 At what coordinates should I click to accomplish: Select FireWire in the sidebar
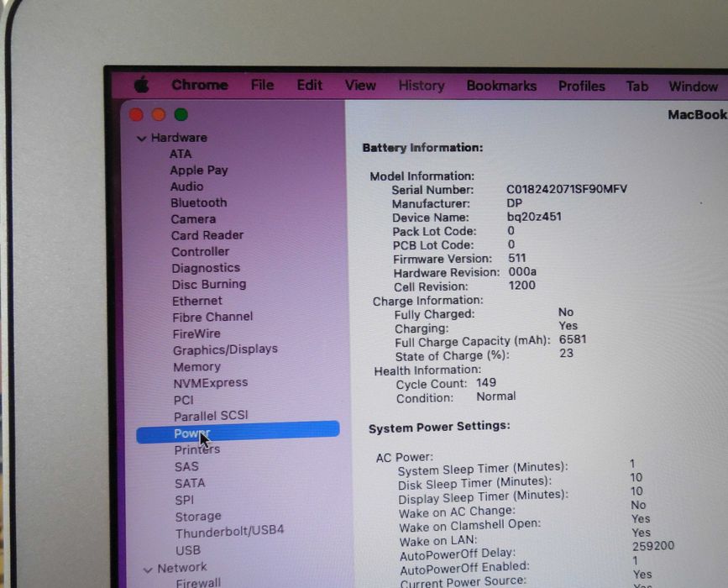tap(196, 333)
